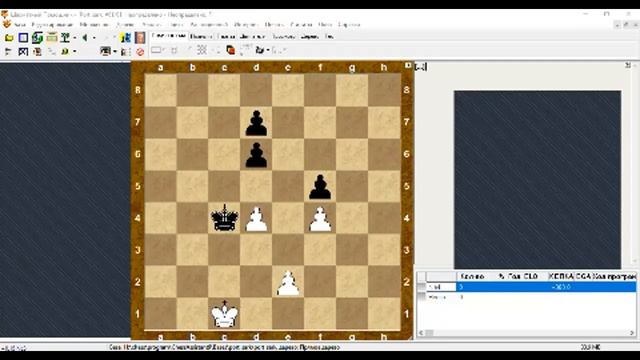Click the right arrow of the table's horizontal scrollbar
This screenshot has width=640, height=360.
pos(632,333)
